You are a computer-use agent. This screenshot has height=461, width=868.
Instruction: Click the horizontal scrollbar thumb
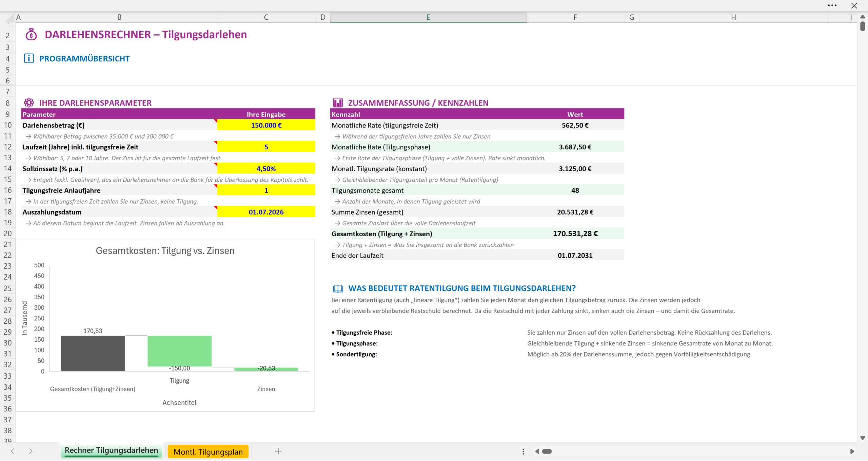[547, 452]
